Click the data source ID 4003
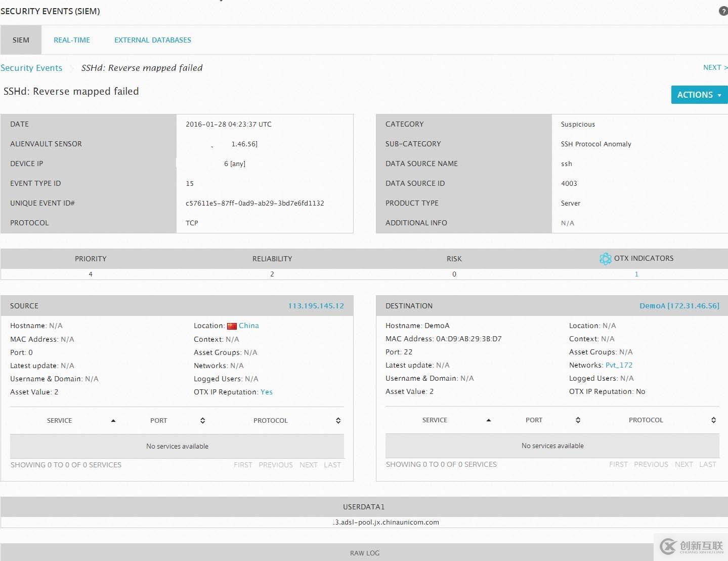The image size is (728, 561). coord(569,183)
